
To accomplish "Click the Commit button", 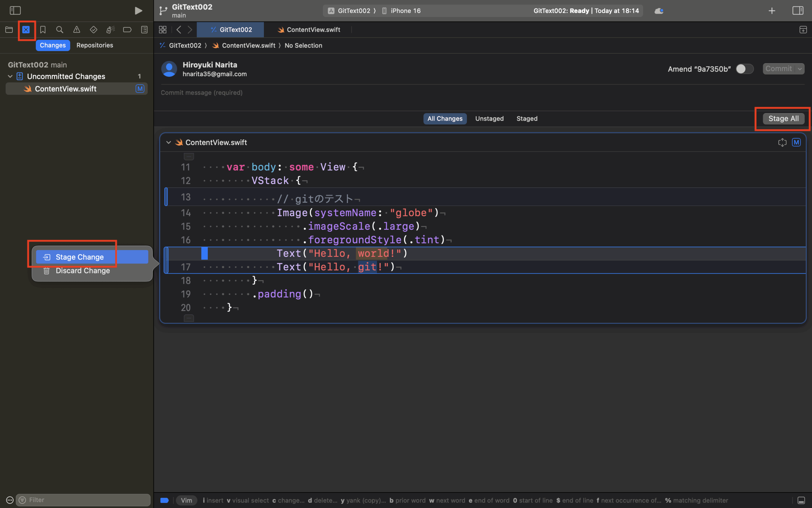I will point(778,69).
